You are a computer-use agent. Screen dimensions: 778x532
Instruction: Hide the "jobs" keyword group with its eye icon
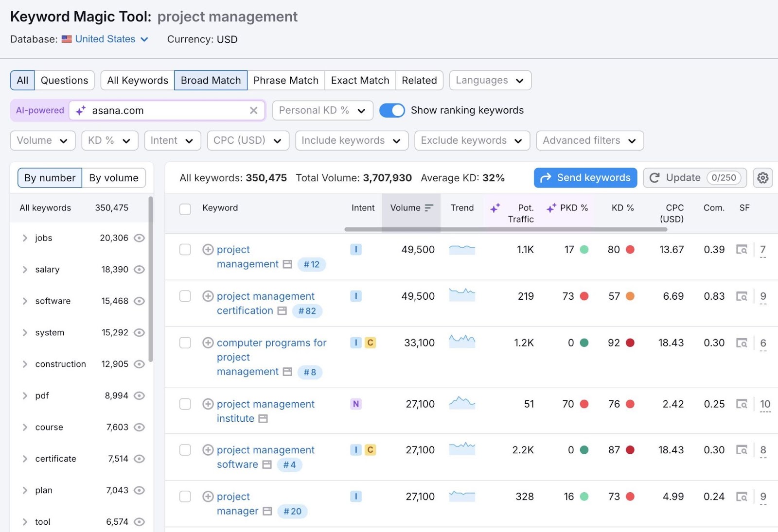(139, 238)
